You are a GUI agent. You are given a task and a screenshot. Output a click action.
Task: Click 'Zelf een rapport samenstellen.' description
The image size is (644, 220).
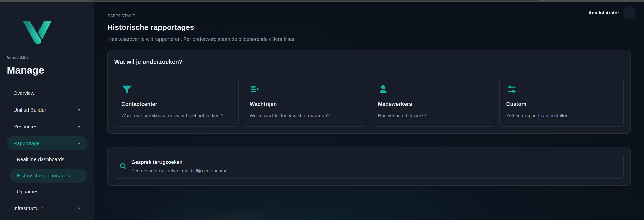pyautogui.click(x=538, y=116)
